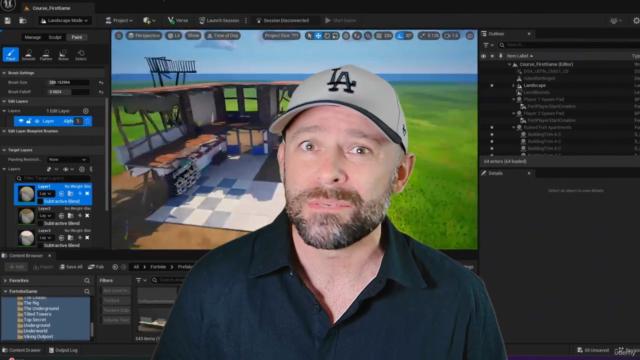This screenshot has height=360, width=640.
Task: Reset Brush Falloff to default arrow
Action: [x=101, y=92]
